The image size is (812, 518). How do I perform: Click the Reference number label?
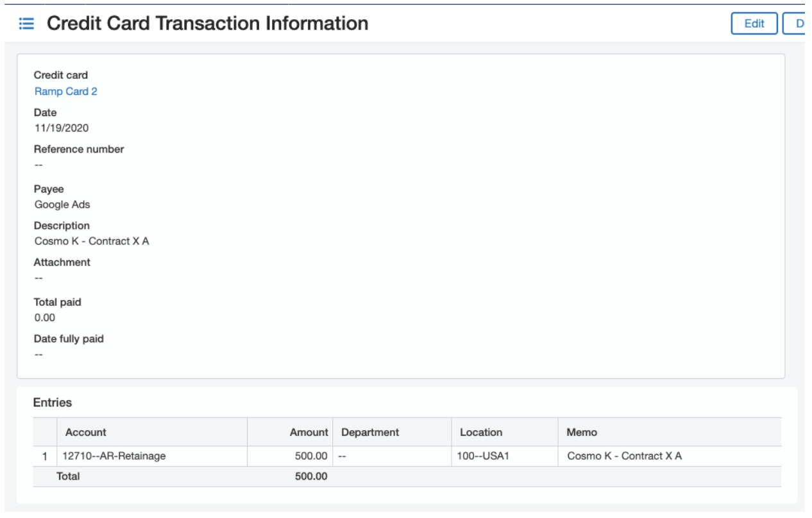tap(79, 149)
